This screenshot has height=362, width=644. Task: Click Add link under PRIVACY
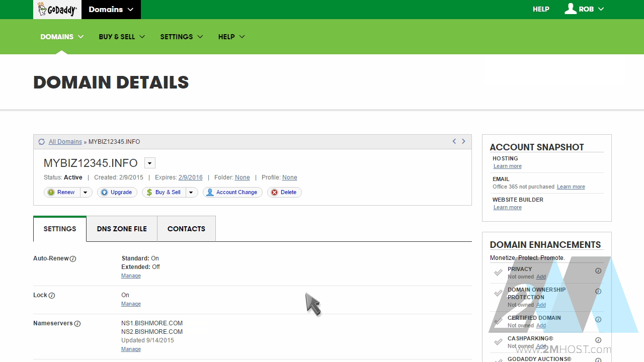click(541, 277)
